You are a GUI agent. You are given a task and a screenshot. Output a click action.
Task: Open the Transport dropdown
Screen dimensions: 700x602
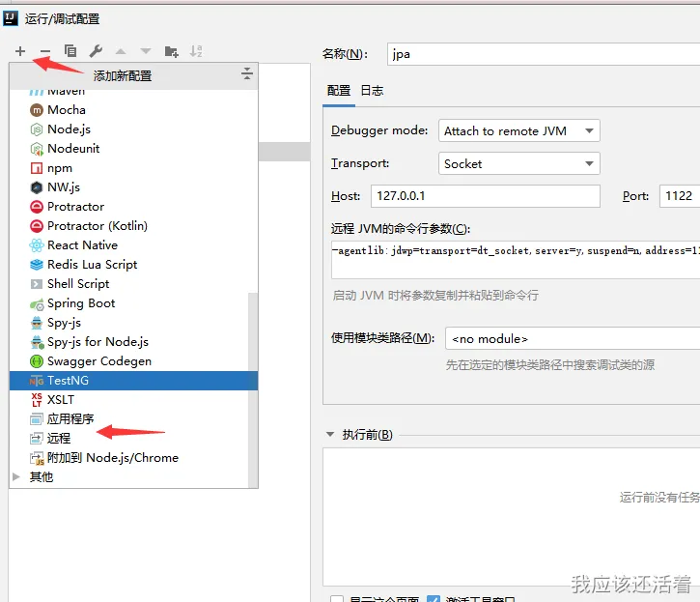(x=518, y=163)
